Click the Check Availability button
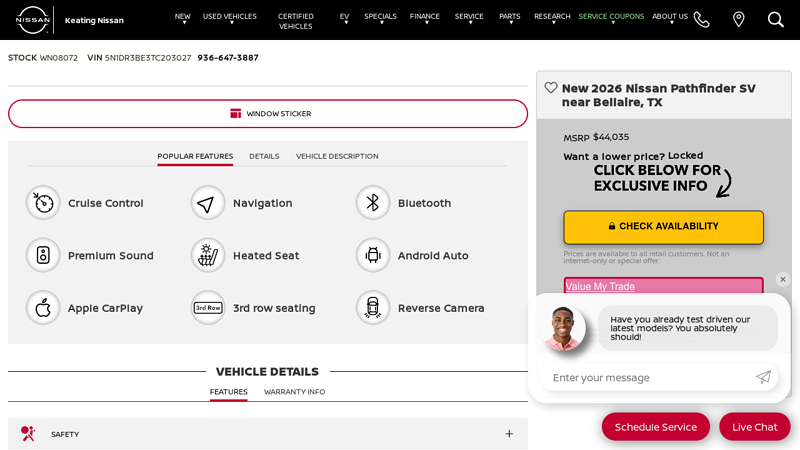Screen dimensions: 800x450 click(663, 227)
